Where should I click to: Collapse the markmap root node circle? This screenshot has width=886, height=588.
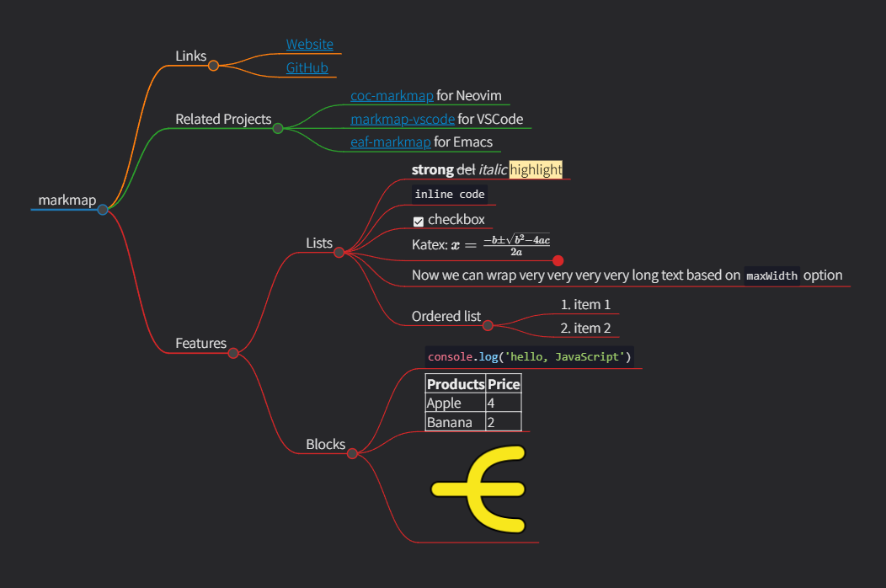[x=103, y=210]
